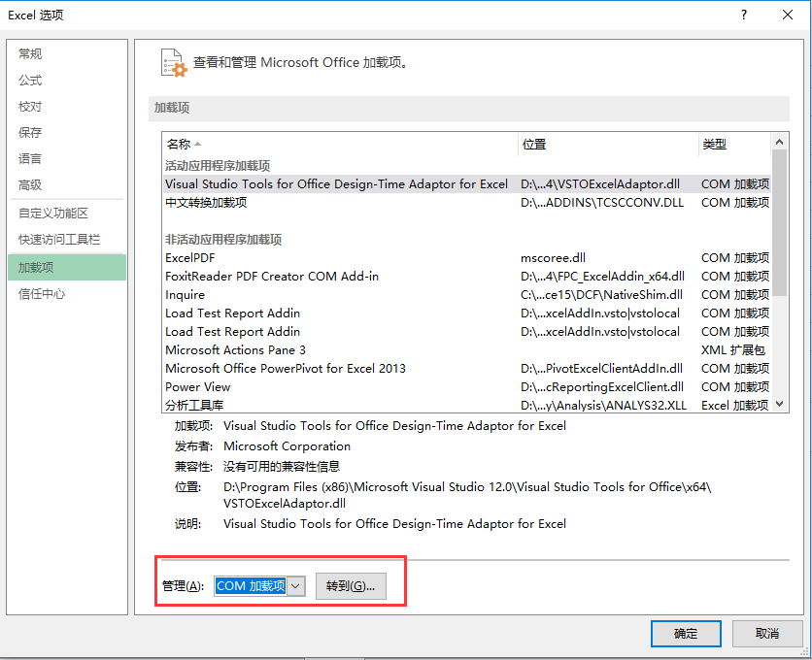Screen dimensions: 812x660
Task: Expand the manage add-ins combo box arrow
Action: pos(293,585)
